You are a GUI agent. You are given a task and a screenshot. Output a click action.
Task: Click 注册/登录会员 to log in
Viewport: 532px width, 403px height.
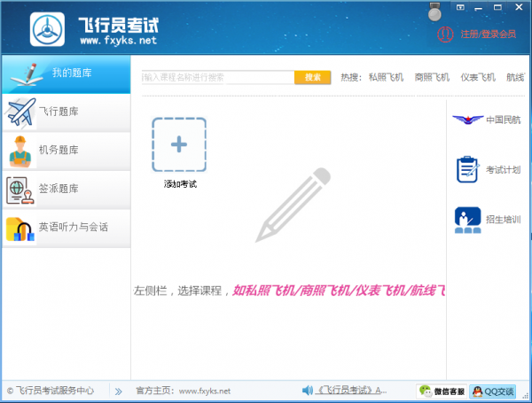pos(489,35)
